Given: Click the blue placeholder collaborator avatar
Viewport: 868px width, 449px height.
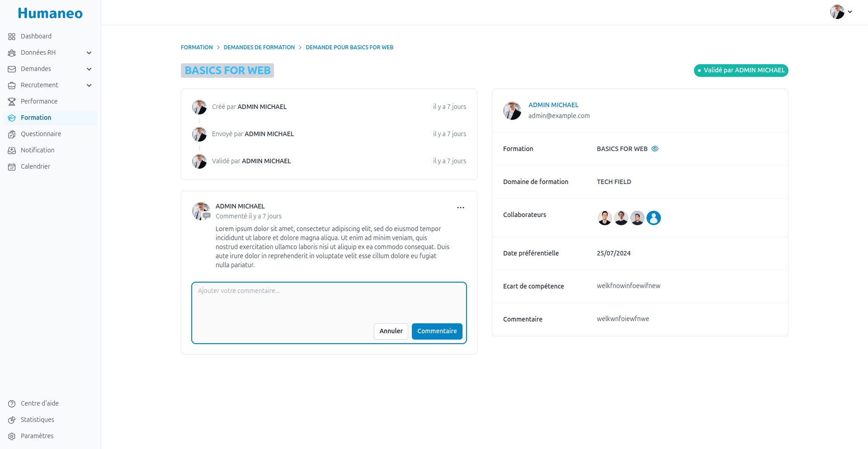Looking at the screenshot, I should pyautogui.click(x=653, y=218).
